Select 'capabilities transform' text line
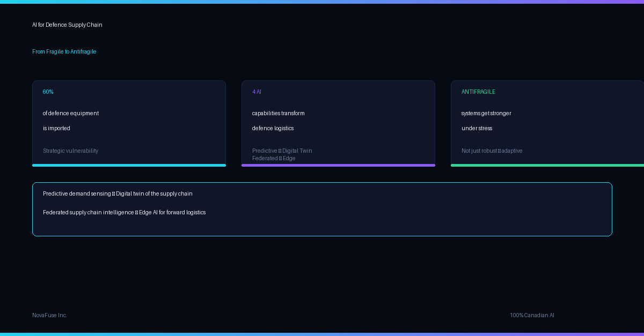The height and width of the screenshot is (336, 644). 279,113
